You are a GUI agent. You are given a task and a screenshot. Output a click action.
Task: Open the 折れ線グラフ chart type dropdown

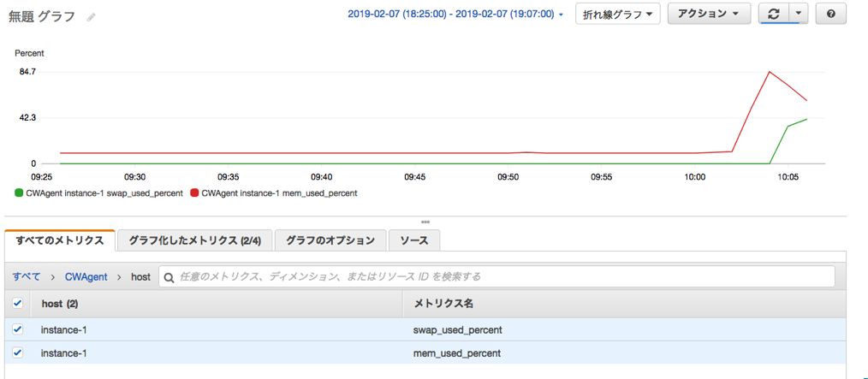coord(617,15)
